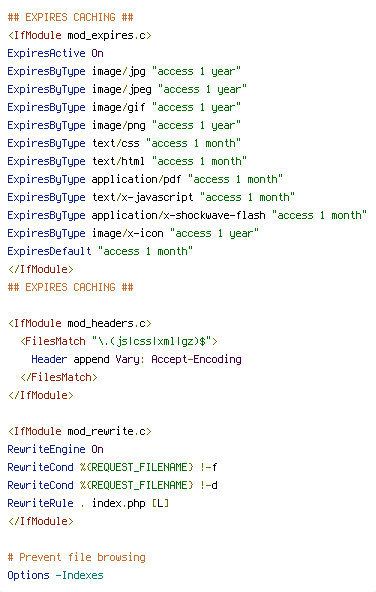Click the first '## EXPIRES CACHING ##' comment

(71, 17)
